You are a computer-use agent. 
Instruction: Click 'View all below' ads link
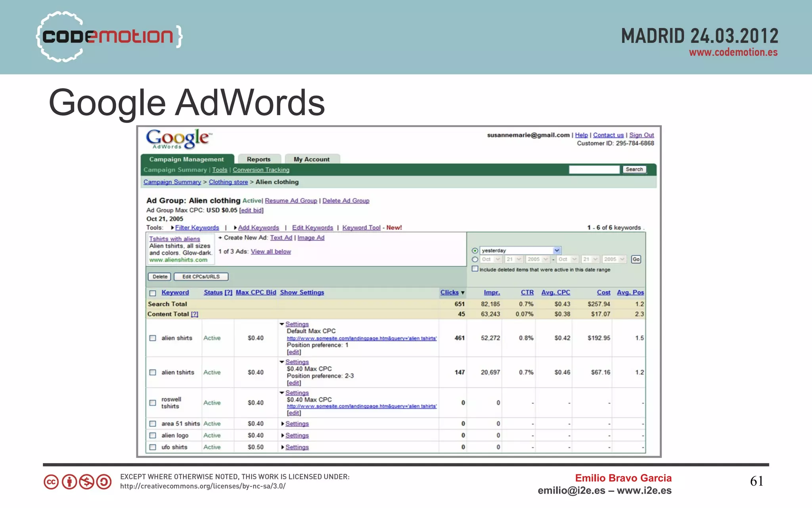(x=271, y=251)
